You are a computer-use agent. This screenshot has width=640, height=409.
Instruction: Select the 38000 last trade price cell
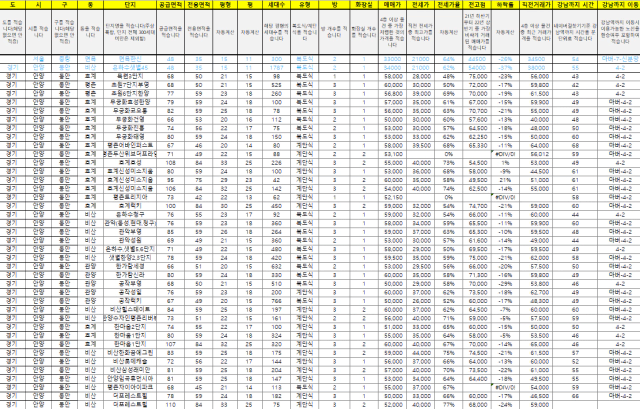[x=536, y=68]
